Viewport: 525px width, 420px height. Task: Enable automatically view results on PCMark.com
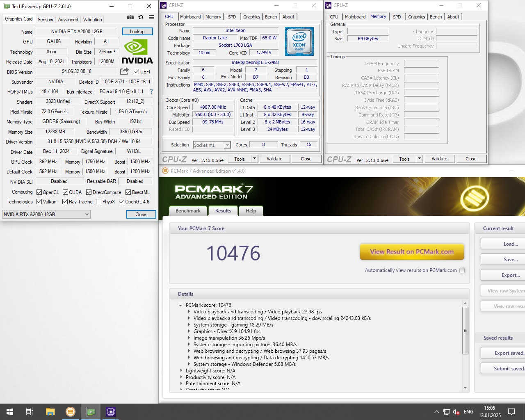point(462,270)
